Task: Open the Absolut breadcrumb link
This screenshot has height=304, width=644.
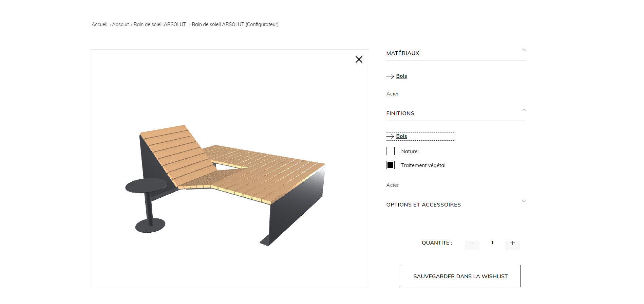Action: tap(120, 24)
